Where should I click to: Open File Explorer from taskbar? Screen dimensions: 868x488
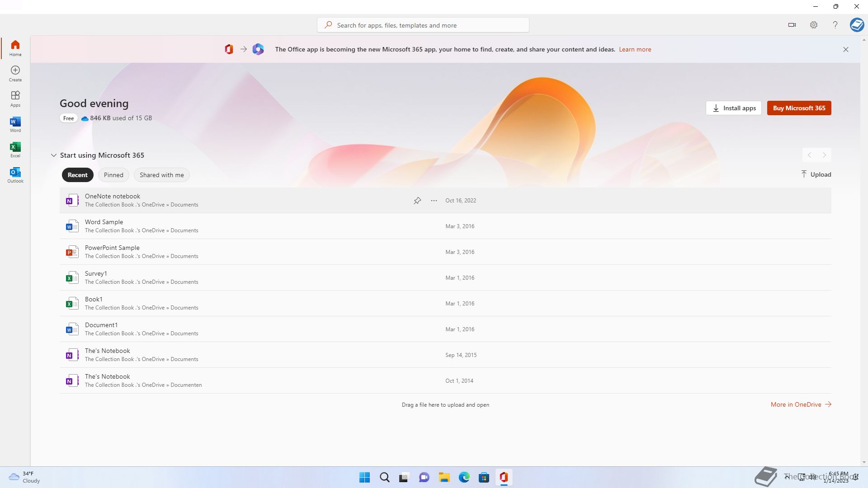pos(444,477)
